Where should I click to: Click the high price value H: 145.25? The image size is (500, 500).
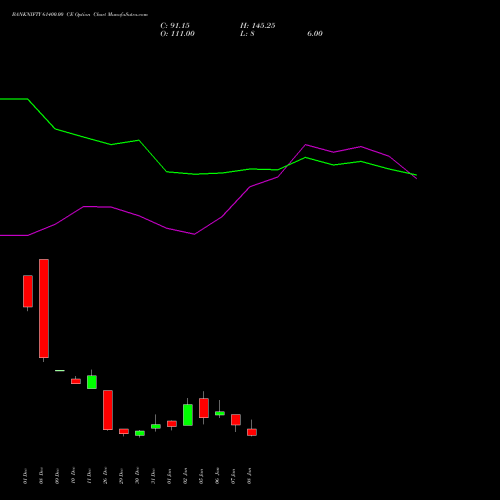258,26
